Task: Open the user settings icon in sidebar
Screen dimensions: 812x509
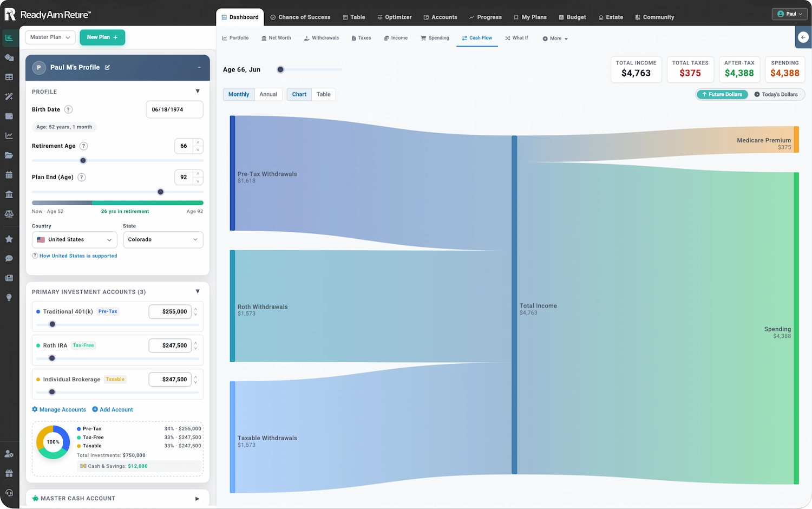Action: pos(9,454)
